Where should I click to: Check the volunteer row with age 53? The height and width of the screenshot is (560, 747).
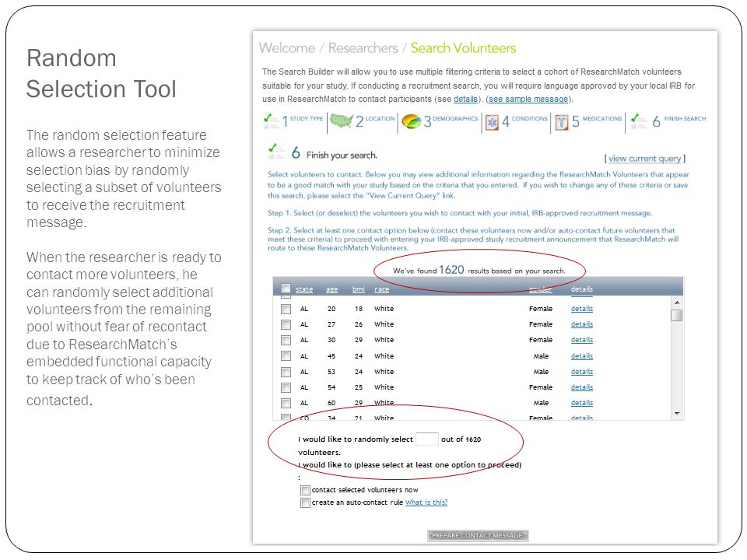pos(286,372)
